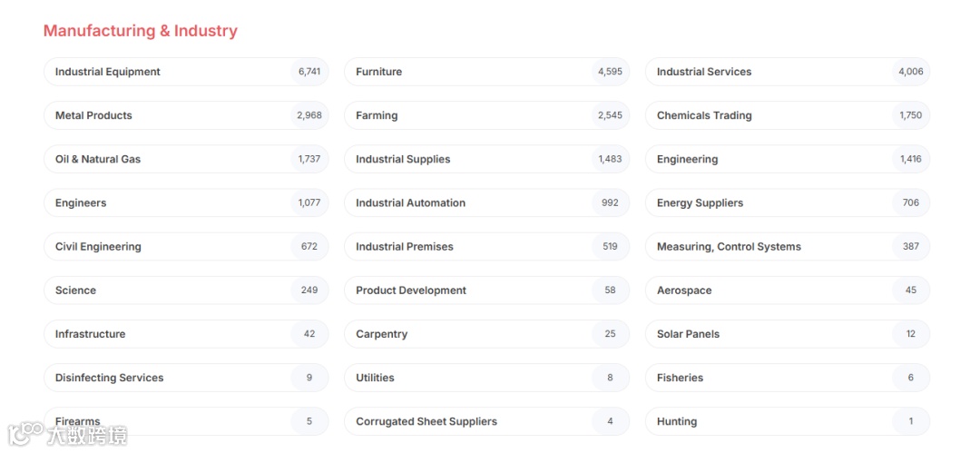Click the Corrugated Sheet Suppliers category
980x453 pixels.
pos(426,421)
